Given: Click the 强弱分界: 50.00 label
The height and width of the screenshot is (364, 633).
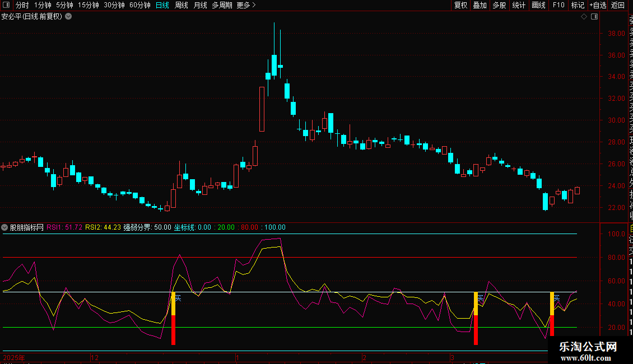Looking at the screenshot, I should click(147, 227).
